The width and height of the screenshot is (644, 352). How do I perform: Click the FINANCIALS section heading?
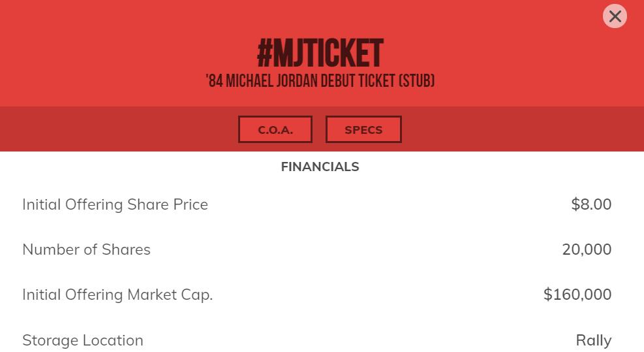[x=320, y=167]
